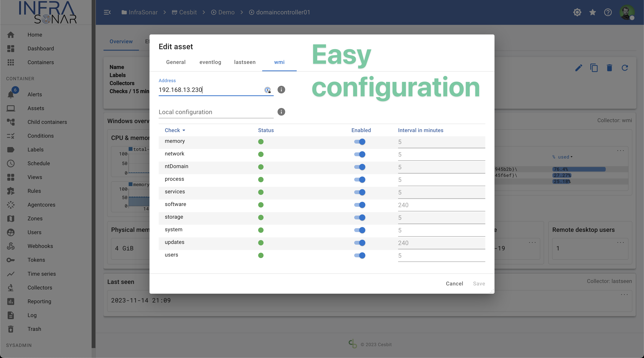Select the Overview tab behind dialog
The image size is (644, 358).
coord(121,41)
